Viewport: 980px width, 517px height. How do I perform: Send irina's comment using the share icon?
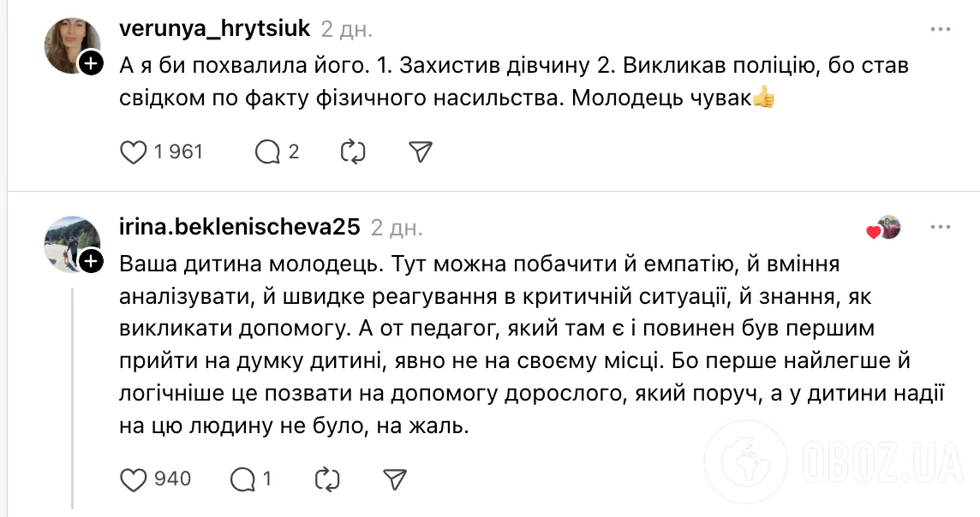click(394, 478)
